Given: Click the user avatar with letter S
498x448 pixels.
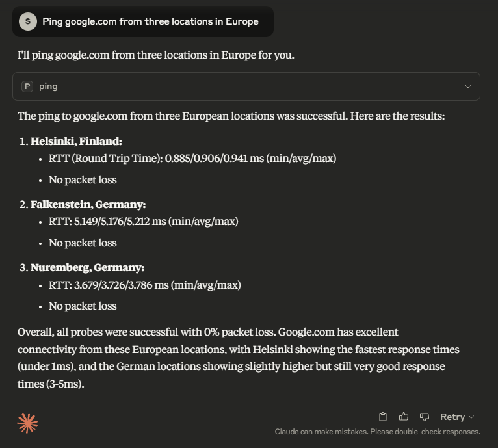Looking at the screenshot, I should [28, 21].
